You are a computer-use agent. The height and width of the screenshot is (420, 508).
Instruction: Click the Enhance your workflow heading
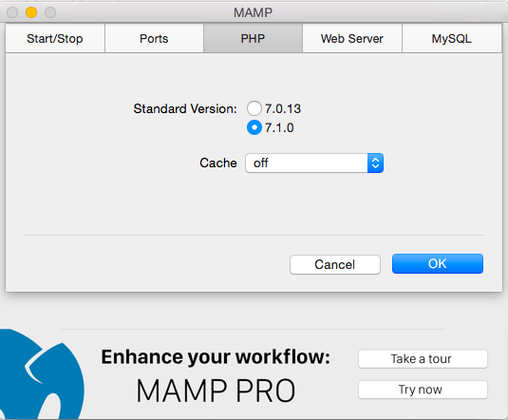pos(216,357)
